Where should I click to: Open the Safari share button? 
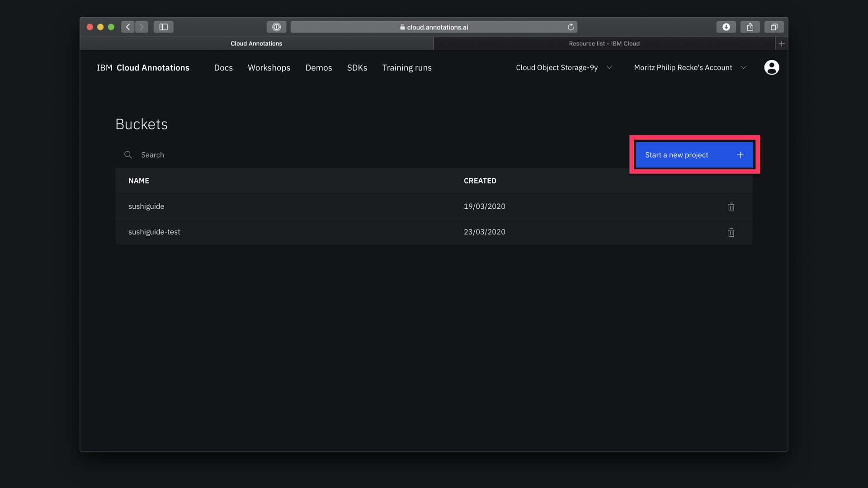[x=750, y=27]
